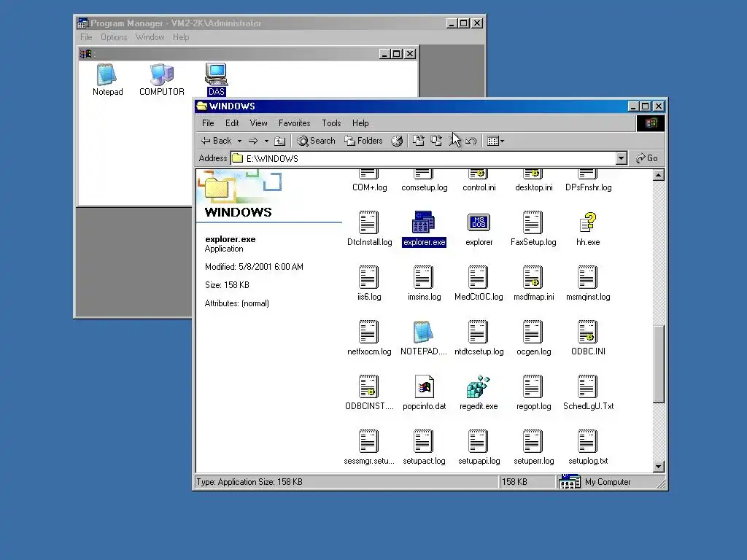
Task: Click the Move To toolbar icon
Action: [418, 141]
